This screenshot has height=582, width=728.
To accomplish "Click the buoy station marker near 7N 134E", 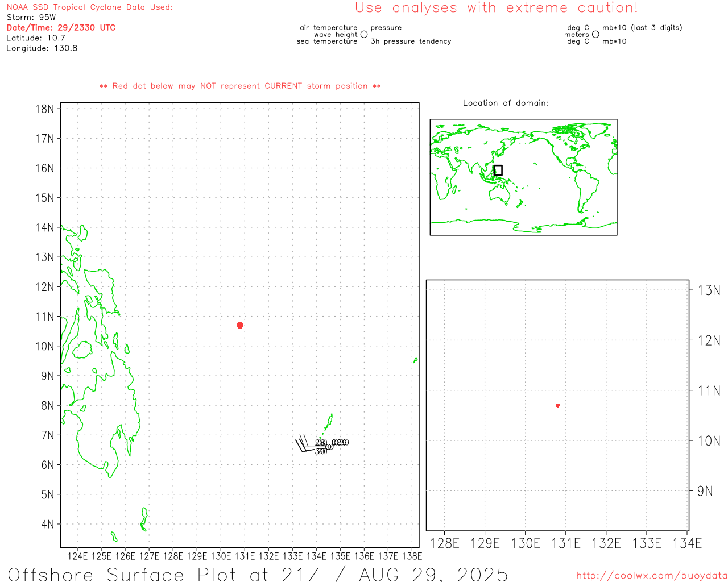I will (x=329, y=447).
